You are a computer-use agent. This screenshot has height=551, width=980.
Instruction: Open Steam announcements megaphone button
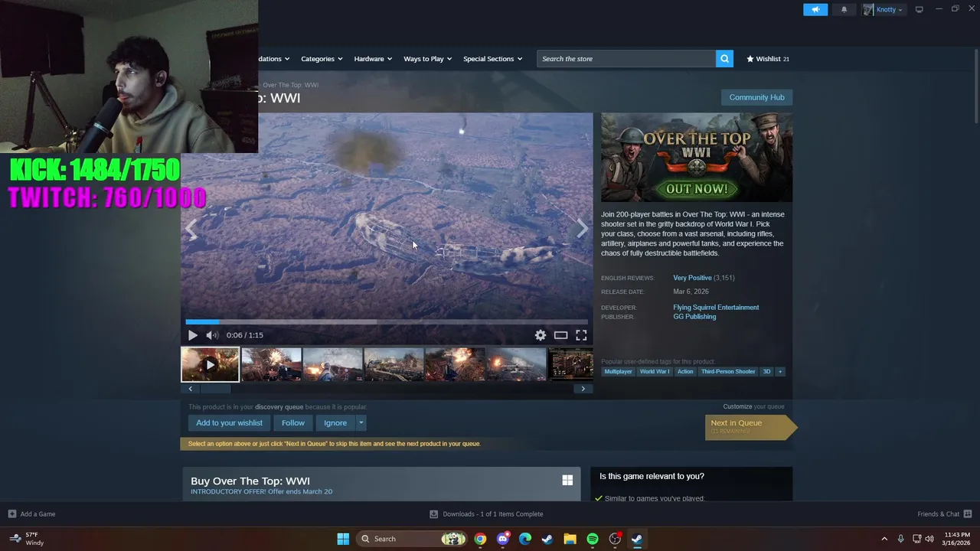tap(815, 9)
